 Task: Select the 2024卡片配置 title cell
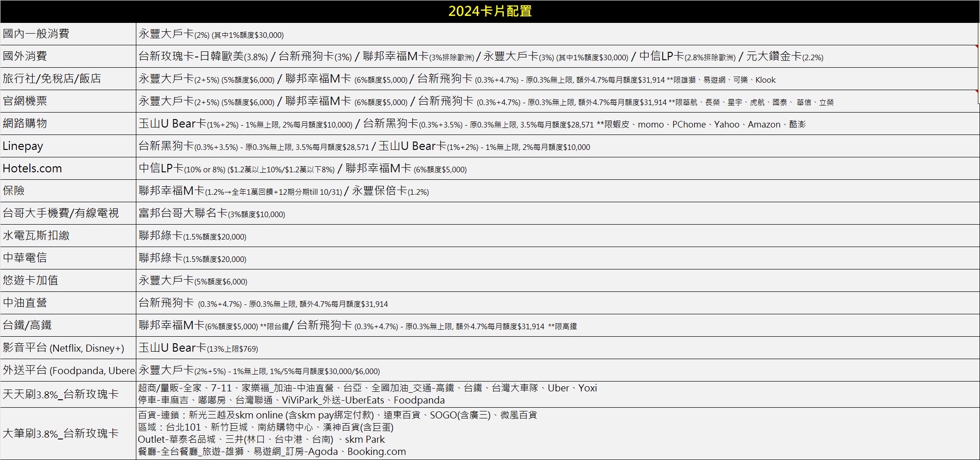click(489, 11)
